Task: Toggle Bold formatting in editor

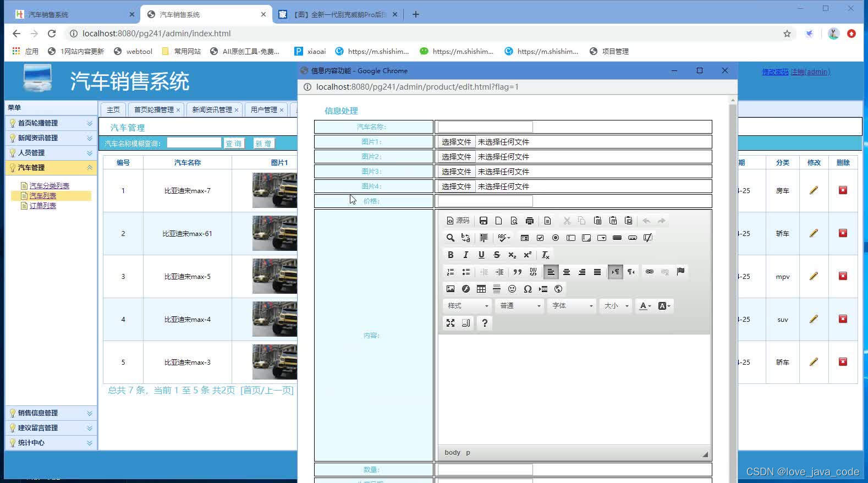Action: [451, 255]
